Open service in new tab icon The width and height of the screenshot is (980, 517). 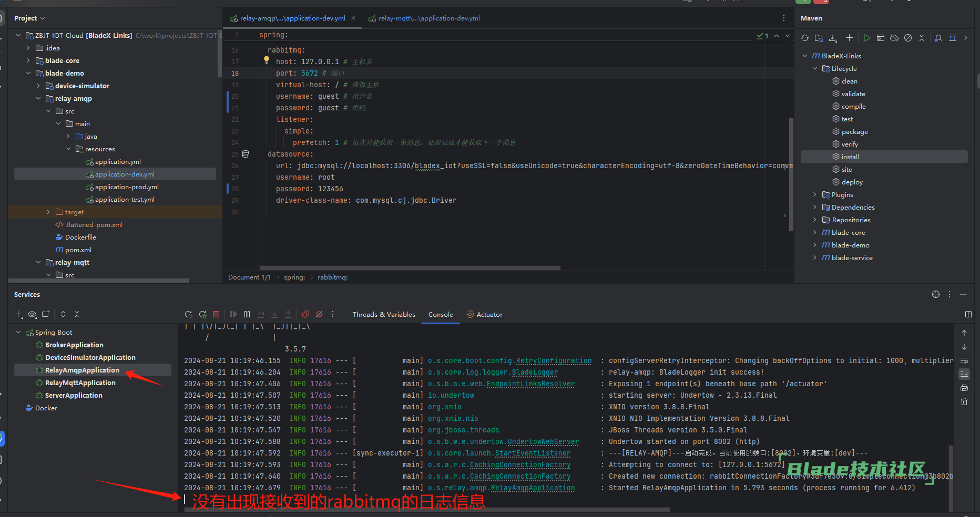pos(46,314)
